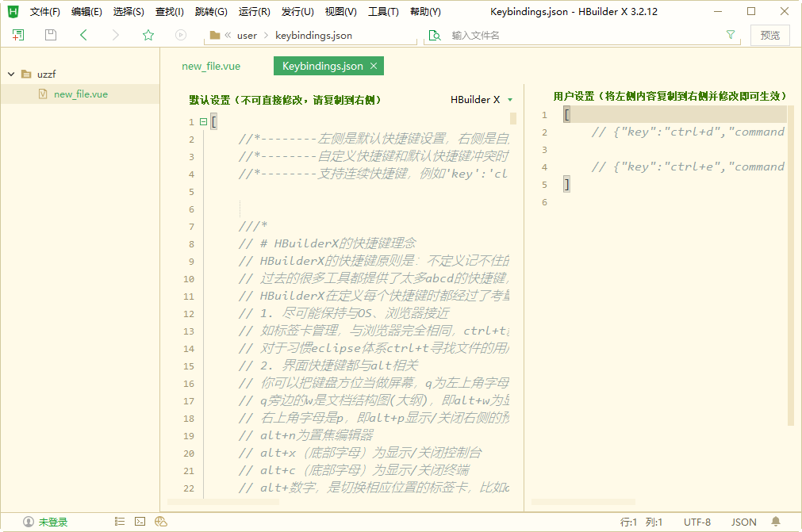This screenshot has height=532, width=802.
Task: Click the left editor horizontal scrollbar
Action: tap(224, 502)
